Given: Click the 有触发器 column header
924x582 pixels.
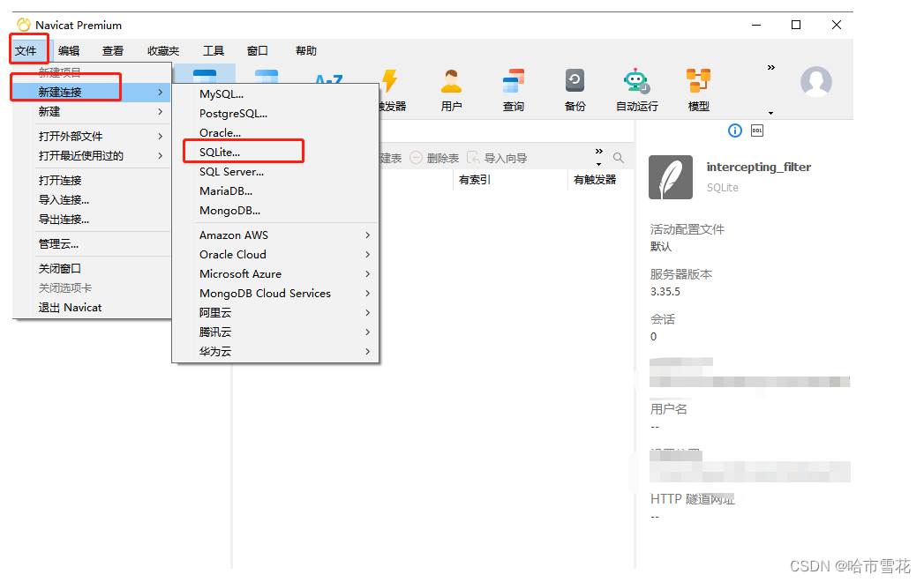Looking at the screenshot, I should pyautogui.click(x=595, y=180).
